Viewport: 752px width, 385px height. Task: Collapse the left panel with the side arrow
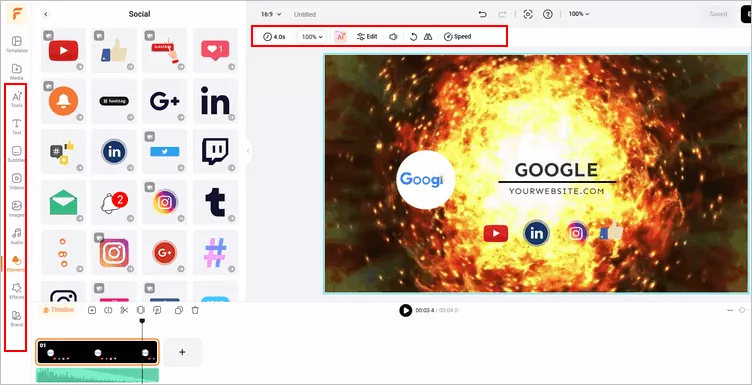(248, 151)
